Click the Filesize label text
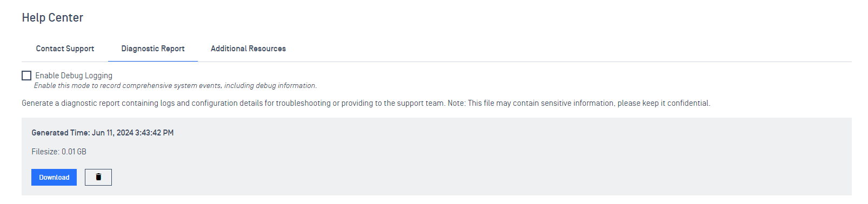 click(x=45, y=152)
